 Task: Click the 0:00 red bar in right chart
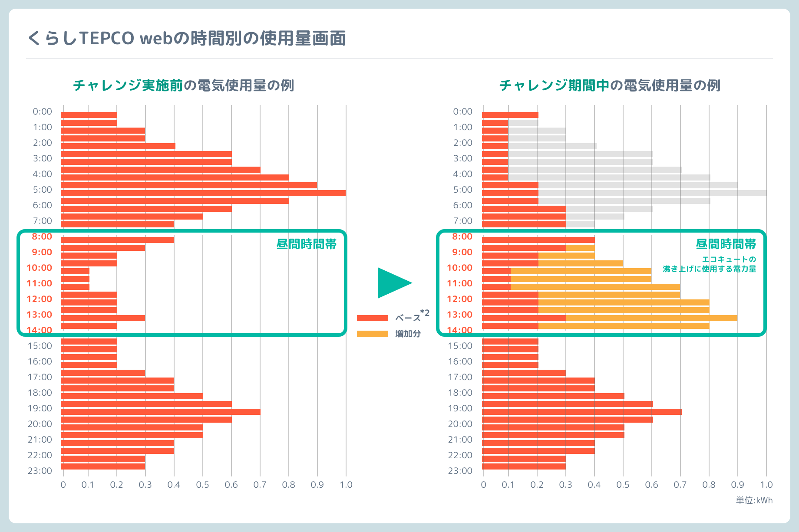pyautogui.click(x=510, y=115)
